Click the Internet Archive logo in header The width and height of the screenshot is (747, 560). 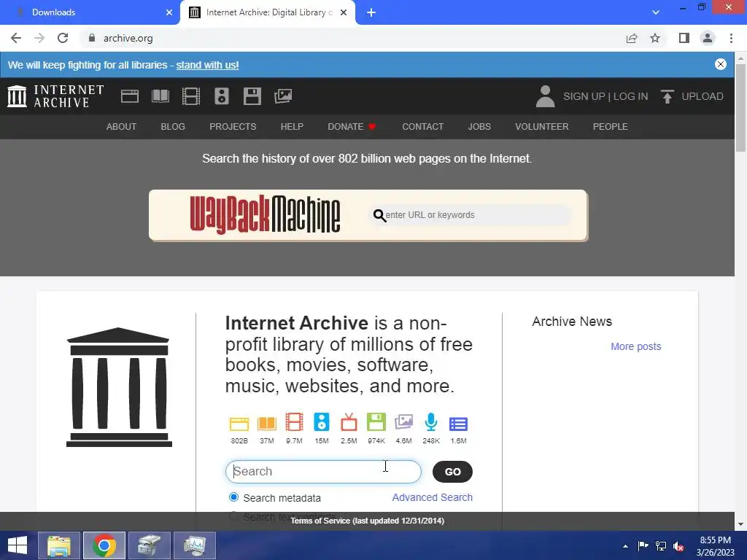click(x=55, y=96)
